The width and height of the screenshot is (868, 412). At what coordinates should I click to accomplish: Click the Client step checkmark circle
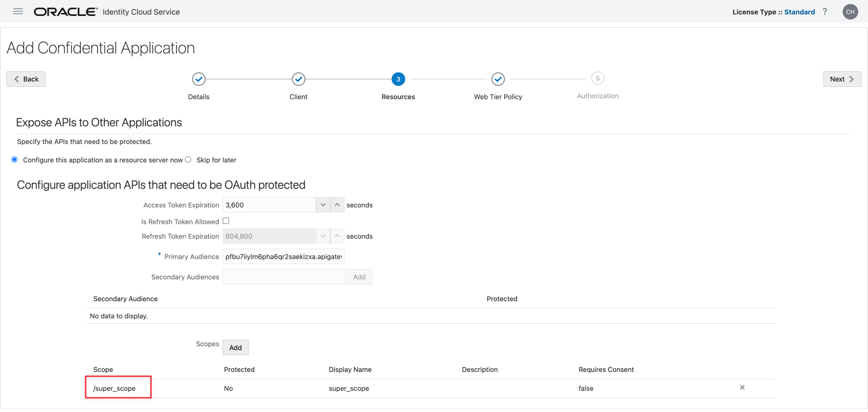[x=298, y=79]
